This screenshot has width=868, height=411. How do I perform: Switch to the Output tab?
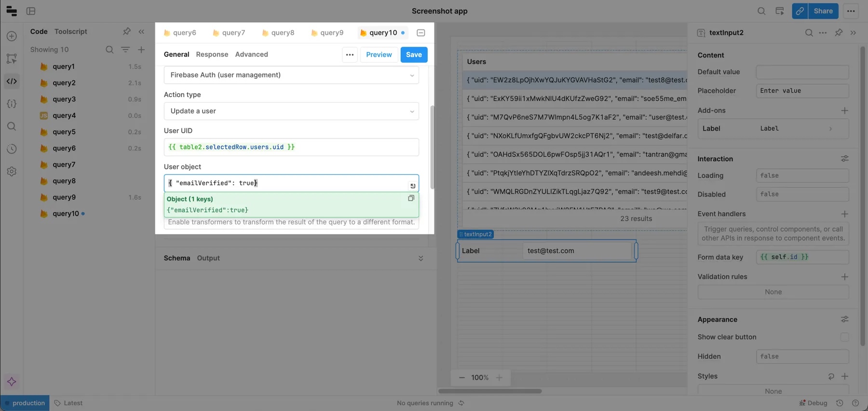tap(208, 258)
